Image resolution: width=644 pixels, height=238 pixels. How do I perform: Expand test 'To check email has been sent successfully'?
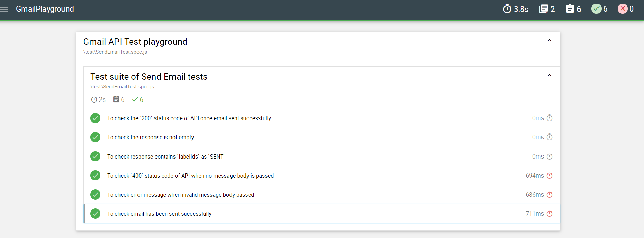[x=322, y=214]
